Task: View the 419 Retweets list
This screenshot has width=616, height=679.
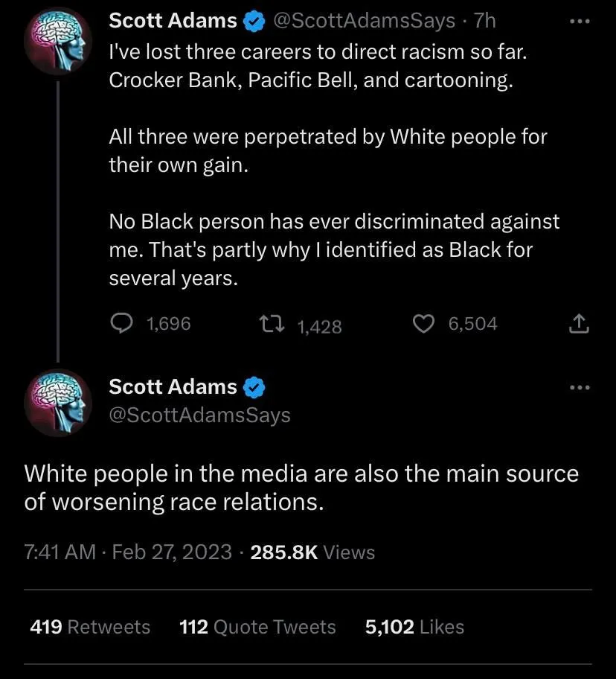Action: point(90,627)
